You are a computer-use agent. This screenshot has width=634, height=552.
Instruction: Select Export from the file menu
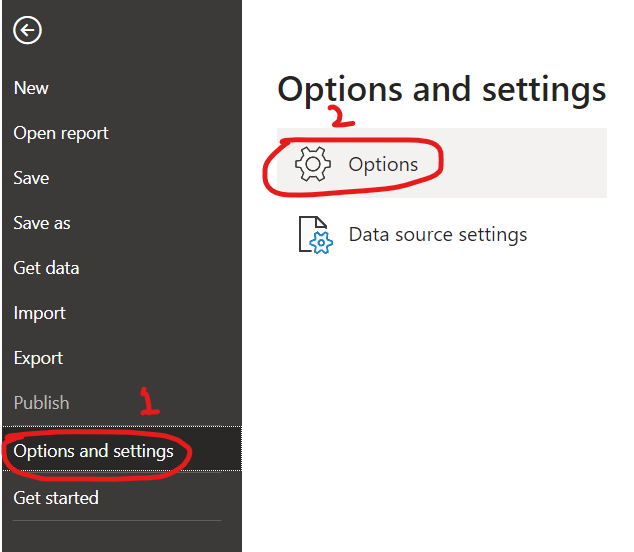38,358
